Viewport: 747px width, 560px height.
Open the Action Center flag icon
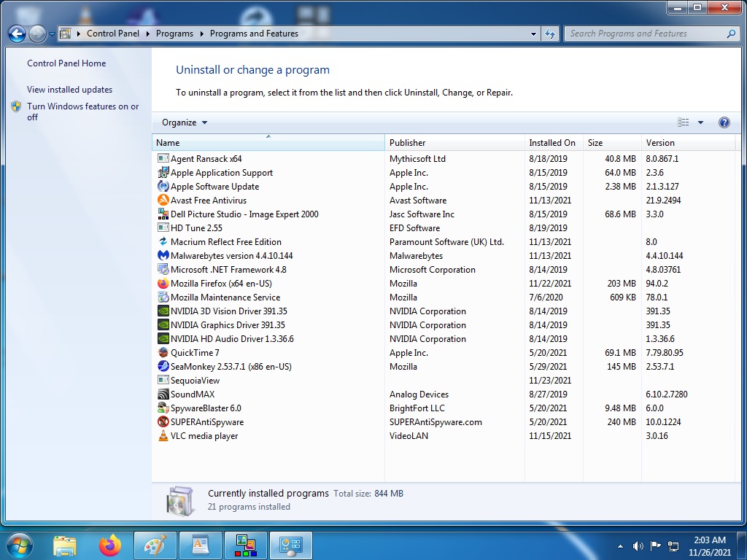pos(656,546)
